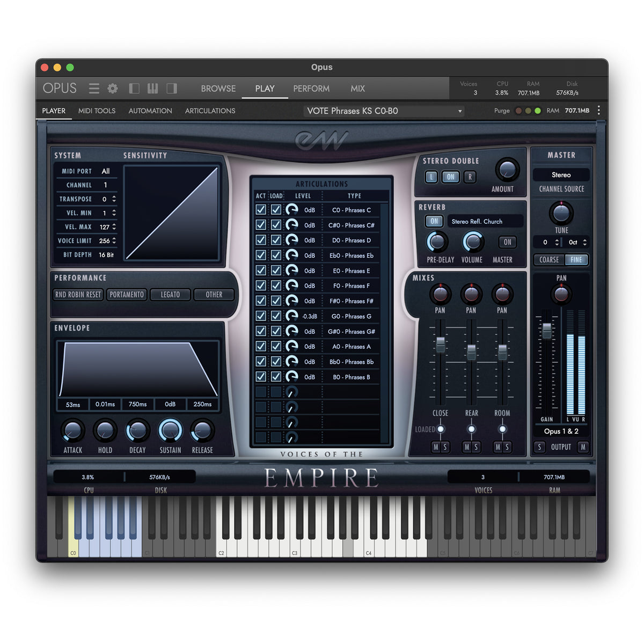This screenshot has height=644, width=644.
Task: Select the COARSE tune button
Action: coord(549,260)
